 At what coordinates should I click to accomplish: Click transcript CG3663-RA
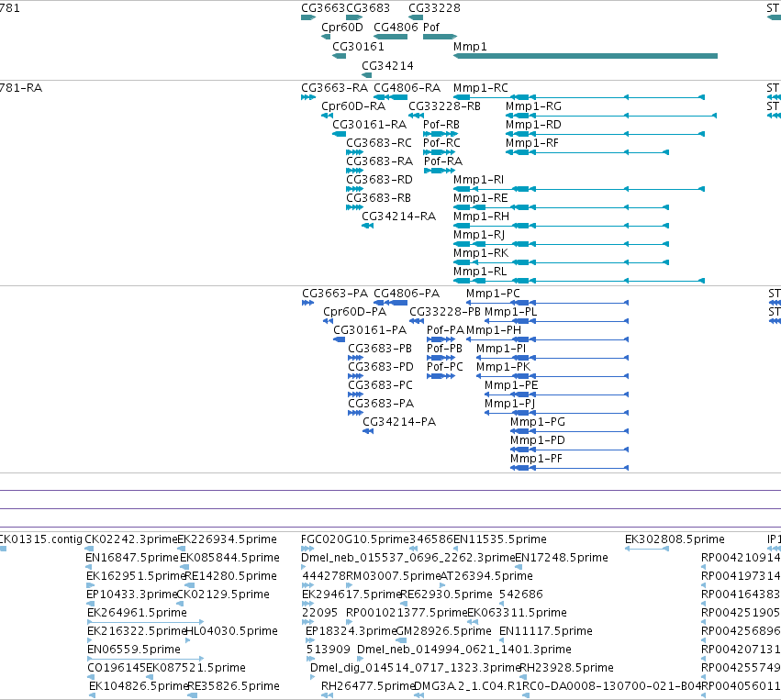(308, 97)
